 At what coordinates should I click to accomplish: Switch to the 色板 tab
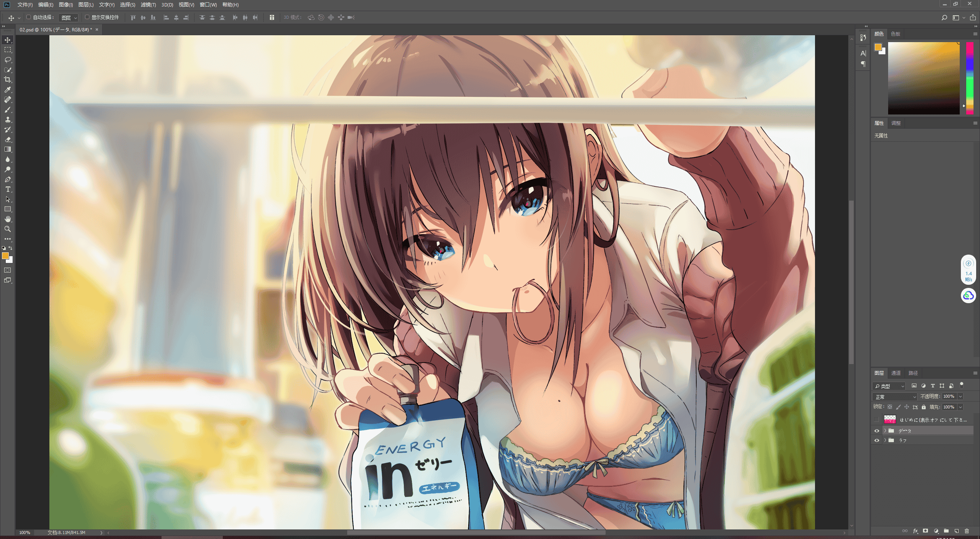click(x=895, y=34)
